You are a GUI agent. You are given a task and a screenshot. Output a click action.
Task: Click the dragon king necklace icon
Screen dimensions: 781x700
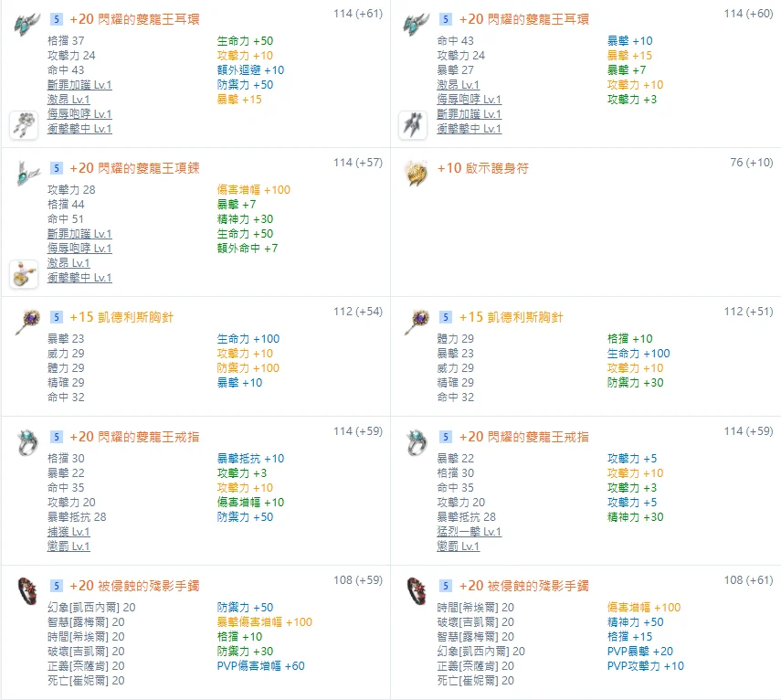(x=27, y=173)
